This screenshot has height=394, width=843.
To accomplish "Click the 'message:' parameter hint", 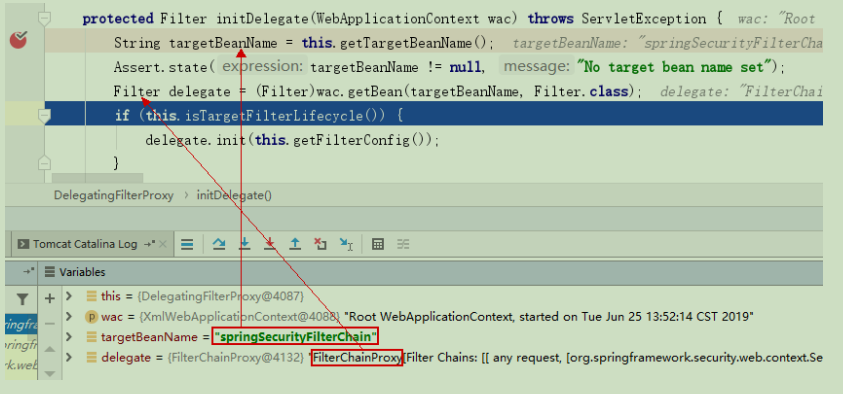I will (x=537, y=67).
